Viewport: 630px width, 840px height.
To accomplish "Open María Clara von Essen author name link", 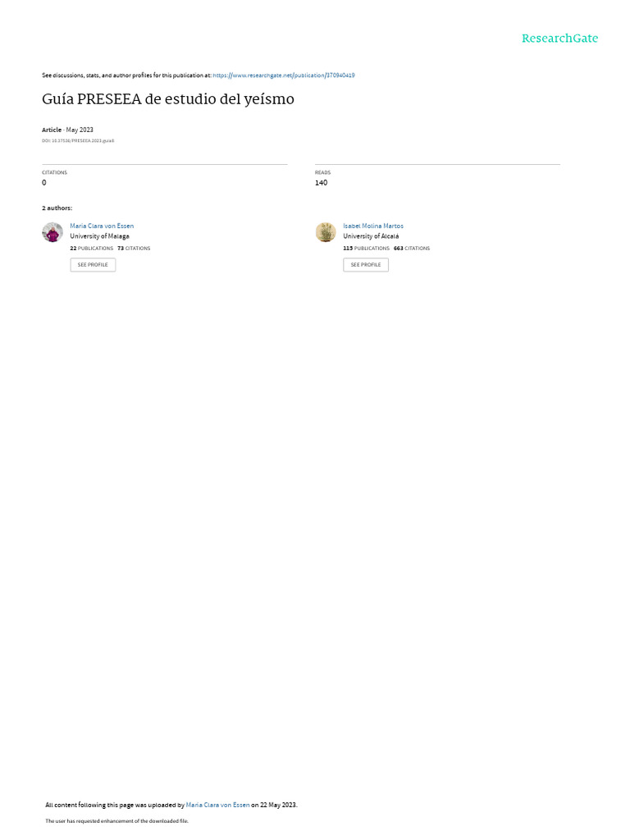I will [102, 226].
